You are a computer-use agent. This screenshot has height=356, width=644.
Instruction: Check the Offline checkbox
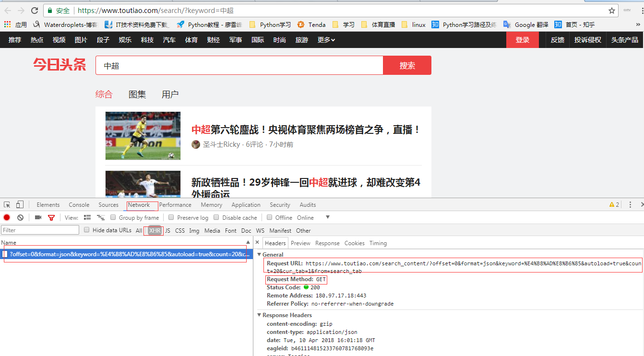(270, 217)
